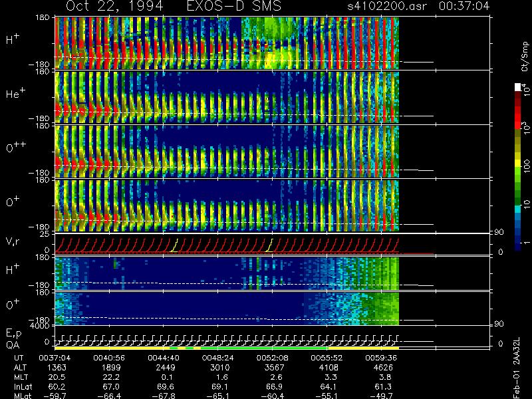Click the 'UT' row label
Viewport: 532px width, 399px height.
coord(19,358)
